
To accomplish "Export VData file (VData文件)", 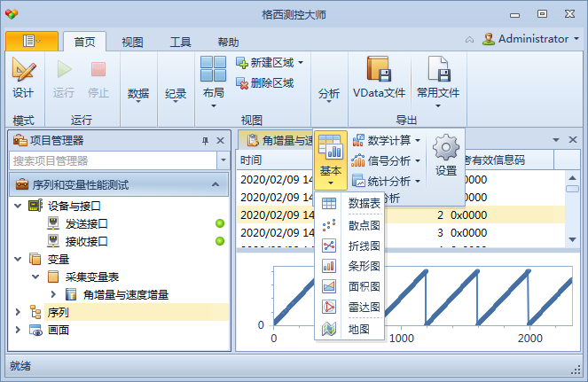I will click(x=379, y=78).
